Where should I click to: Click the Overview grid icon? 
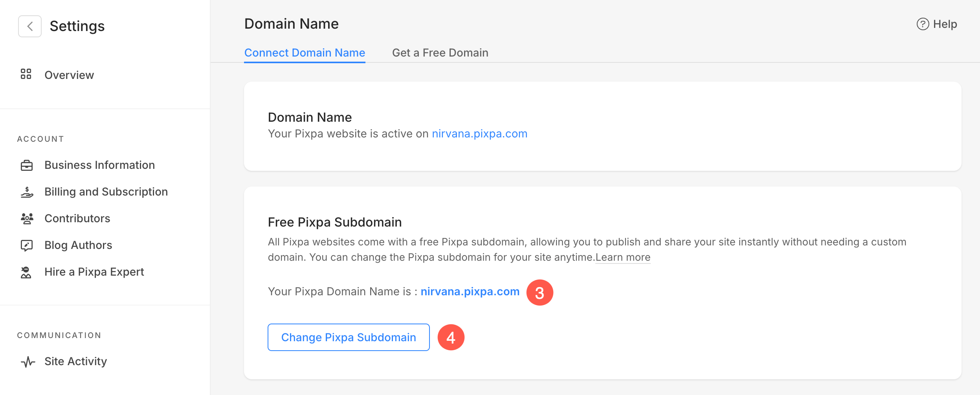tap(26, 74)
